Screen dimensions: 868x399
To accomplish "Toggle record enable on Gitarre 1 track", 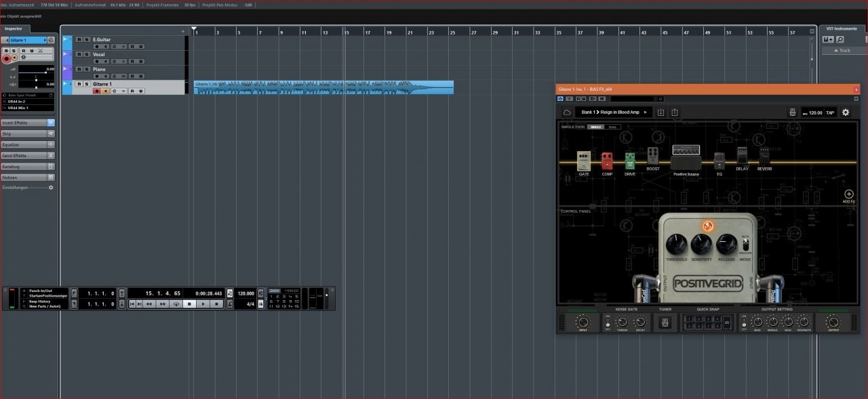I will (97, 91).
